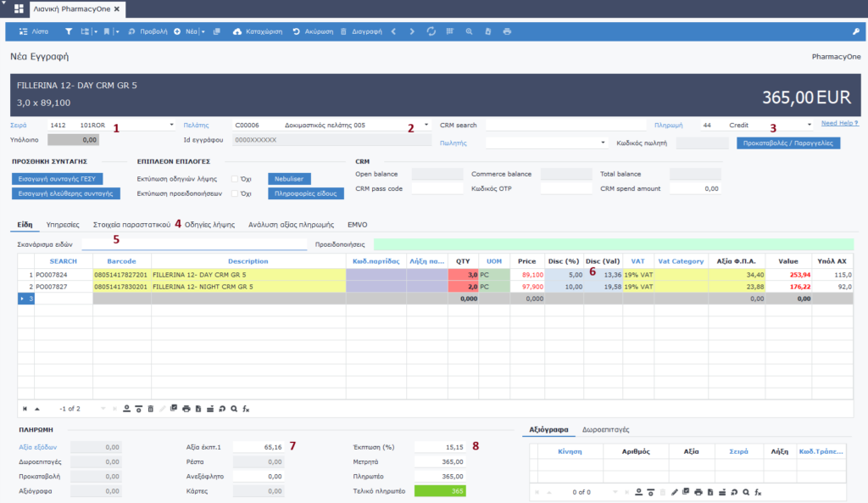The width and height of the screenshot is (868, 503).
Task: Click the filter funnel icon in toolbar
Action: pyautogui.click(x=69, y=31)
